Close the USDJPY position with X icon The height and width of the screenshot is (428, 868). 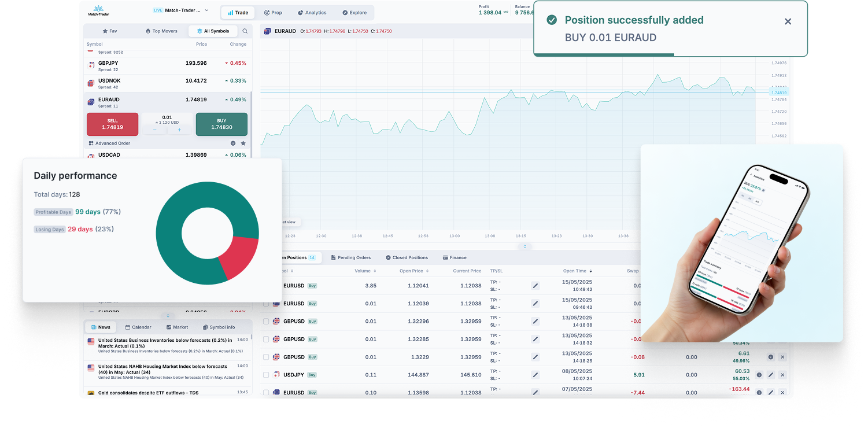pyautogui.click(x=782, y=375)
